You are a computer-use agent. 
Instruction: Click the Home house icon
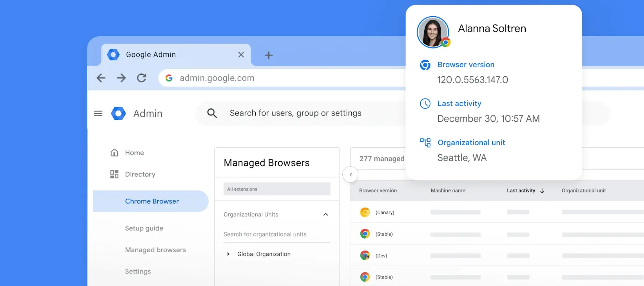coord(114,153)
